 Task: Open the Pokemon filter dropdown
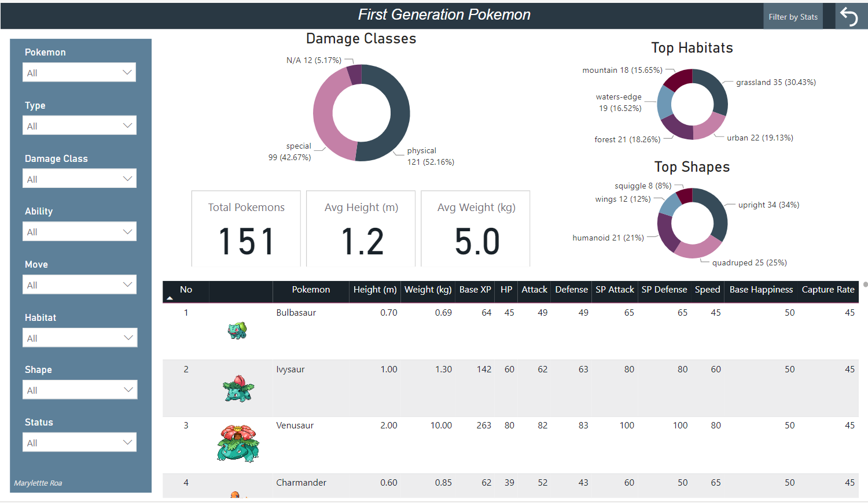(79, 73)
